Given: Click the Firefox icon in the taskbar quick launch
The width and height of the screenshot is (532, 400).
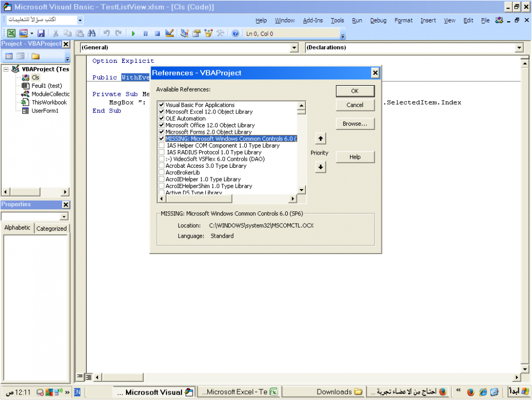Looking at the screenshot, I should [x=471, y=392].
